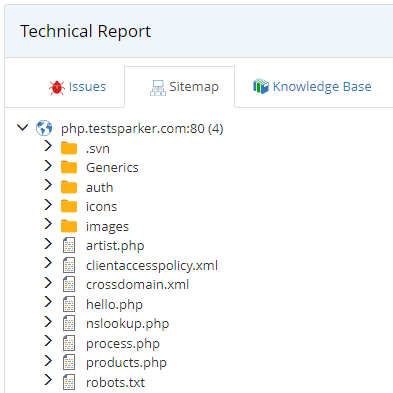Screen dimensions: 393x393
Task: Select clientaccesspolicy.xml in the sitemap
Action: coord(152,266)
